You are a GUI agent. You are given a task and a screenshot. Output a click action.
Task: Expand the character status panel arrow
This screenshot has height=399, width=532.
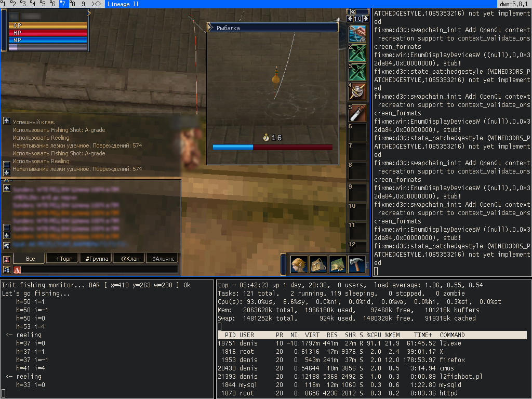[89, 13]
